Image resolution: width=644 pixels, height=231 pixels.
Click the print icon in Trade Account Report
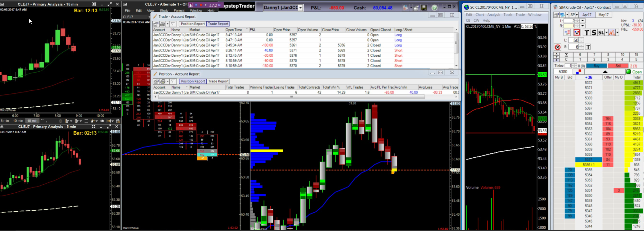coord(162,24)
